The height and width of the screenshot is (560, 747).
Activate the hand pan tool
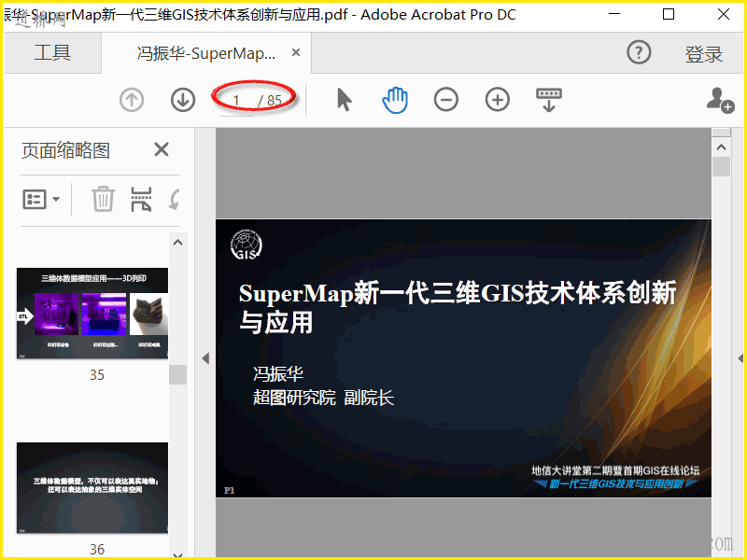pyautogui.click(x=395, y=100)
